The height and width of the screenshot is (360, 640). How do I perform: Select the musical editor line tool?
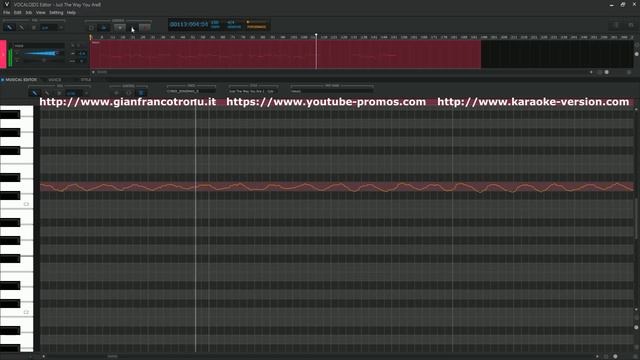click(x=47, y=93)
